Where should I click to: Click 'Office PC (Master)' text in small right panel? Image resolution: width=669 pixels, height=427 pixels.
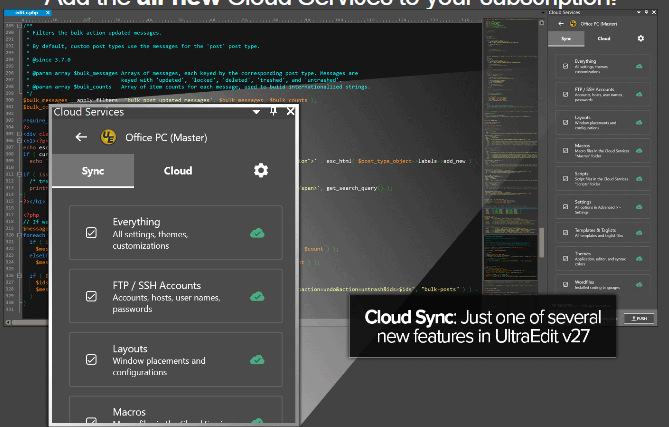point(599,23)
